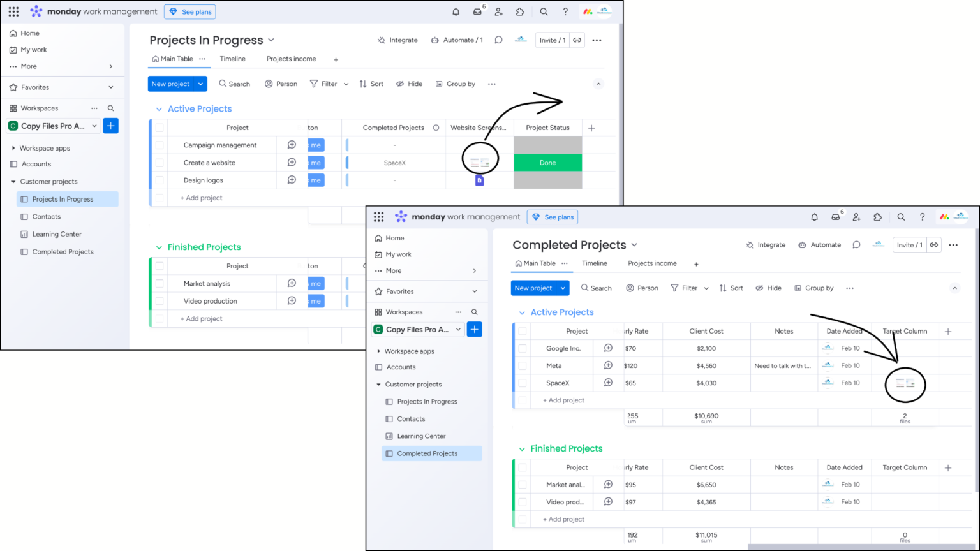Collapse Active Projects group in Completed Projects board
Screen dimensions: 980x551
(x=522, y=312)
